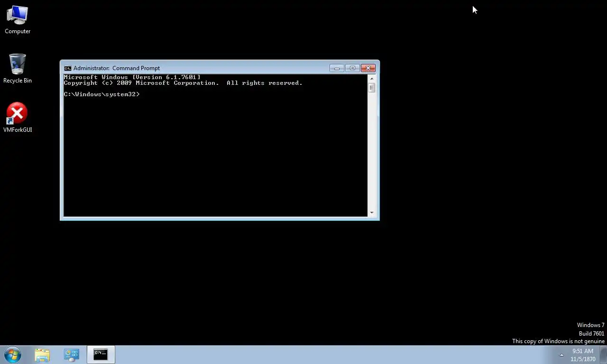Click the Show desktop button at taskbar edge
The image size is (607, 364).
(604, 355)
